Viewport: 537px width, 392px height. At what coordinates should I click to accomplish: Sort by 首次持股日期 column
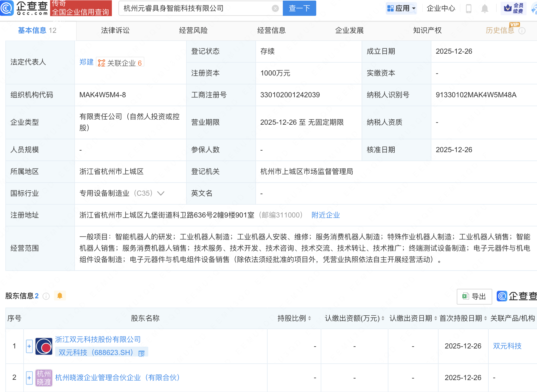[485, 318]
